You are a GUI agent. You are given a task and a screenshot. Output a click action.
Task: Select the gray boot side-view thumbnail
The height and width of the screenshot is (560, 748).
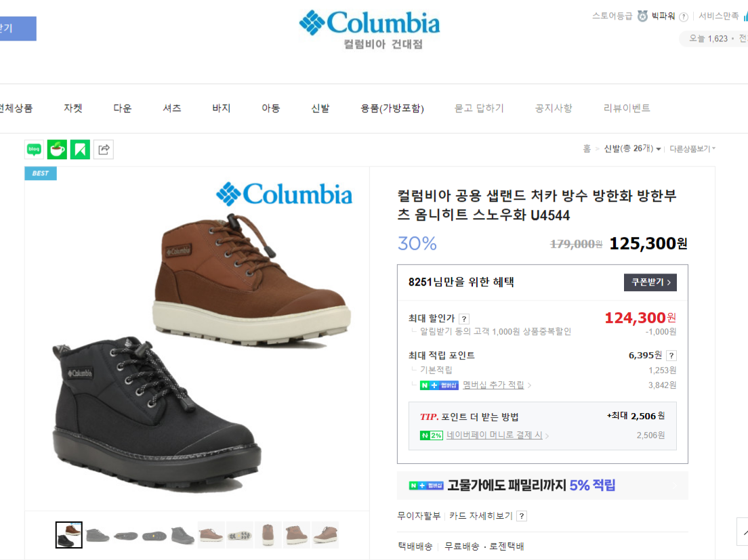(98, 535)
